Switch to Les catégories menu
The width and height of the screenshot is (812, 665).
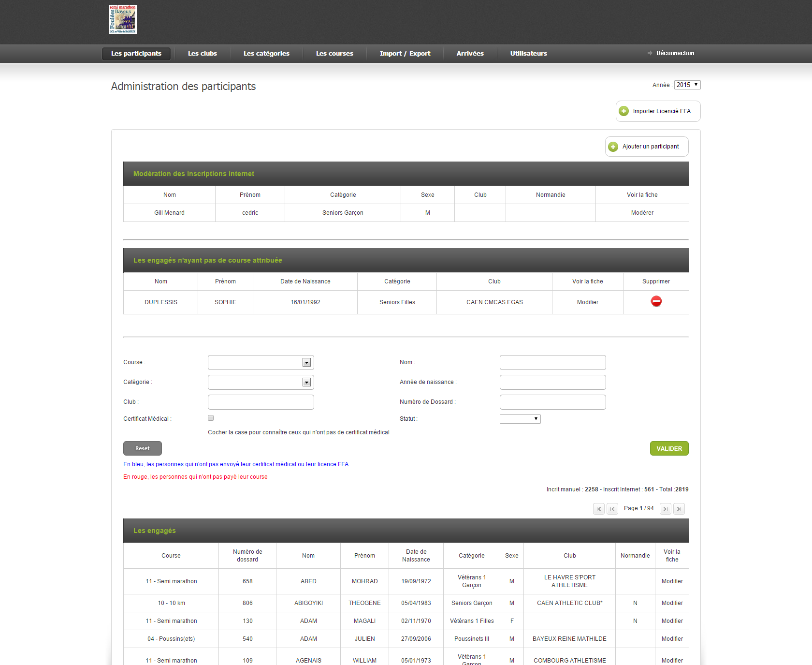tap(266, 54)
